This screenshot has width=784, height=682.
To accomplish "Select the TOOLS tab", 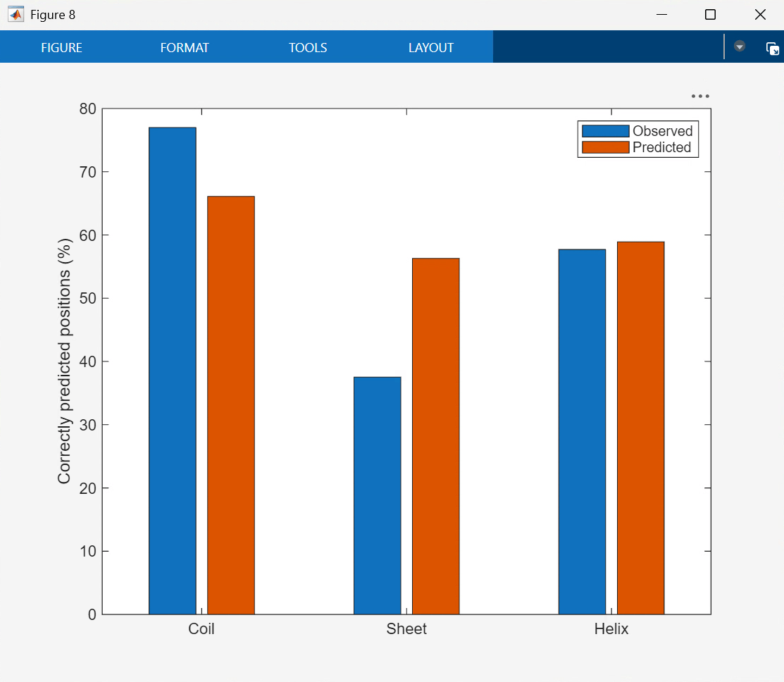I will click(x=308, y=48).
